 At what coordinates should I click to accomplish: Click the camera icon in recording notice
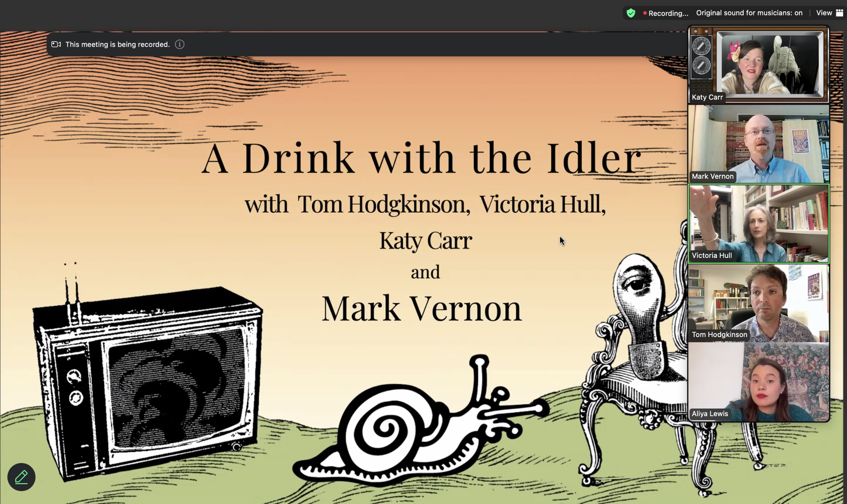(x=56, y=44)
